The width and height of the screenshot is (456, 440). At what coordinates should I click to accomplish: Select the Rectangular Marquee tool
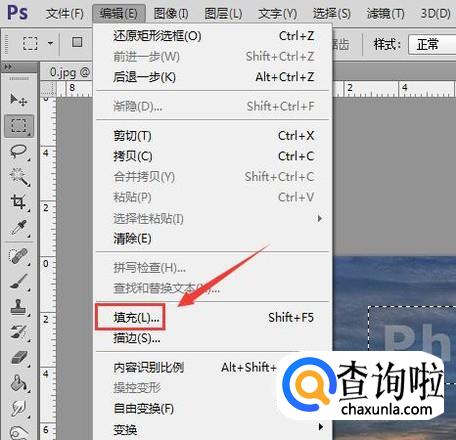tap(19, 126)
